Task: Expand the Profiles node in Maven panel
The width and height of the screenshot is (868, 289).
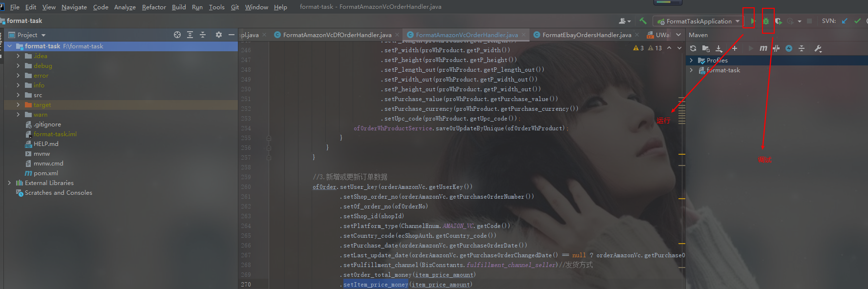Action: [691, 61]
